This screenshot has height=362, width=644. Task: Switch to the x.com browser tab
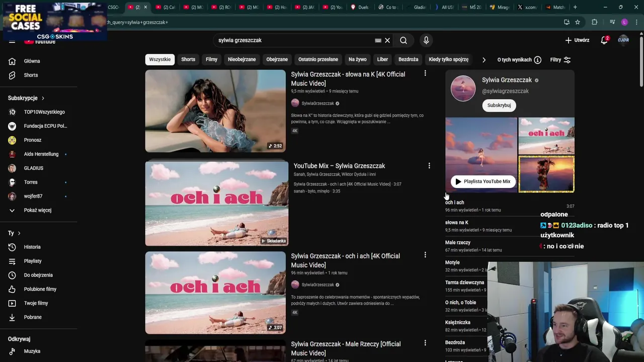click(528, 7)
